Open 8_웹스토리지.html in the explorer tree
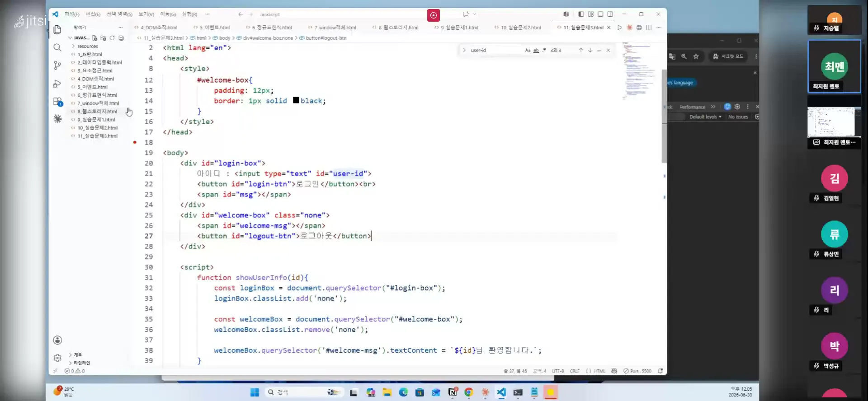Image resolution: width=868 pixels, height=401 pixels. click(97, 112)
